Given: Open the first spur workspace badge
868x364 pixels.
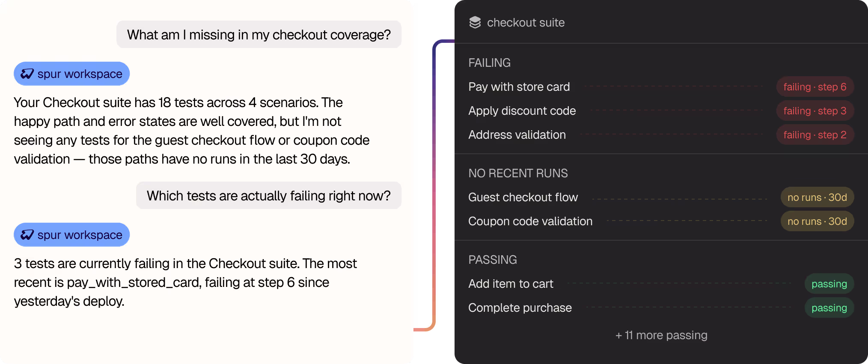Looking at the screenshot, I should coord(71,74).
